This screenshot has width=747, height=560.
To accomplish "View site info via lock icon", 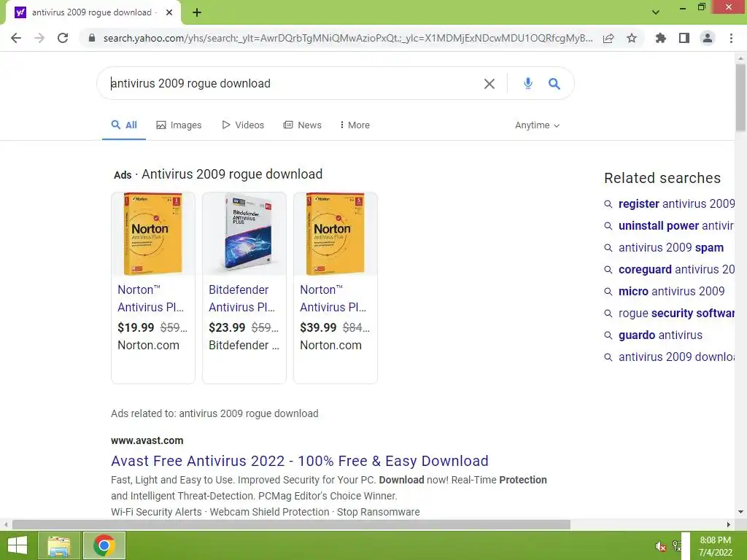I will pyautogui.click(x=92, y=38).
